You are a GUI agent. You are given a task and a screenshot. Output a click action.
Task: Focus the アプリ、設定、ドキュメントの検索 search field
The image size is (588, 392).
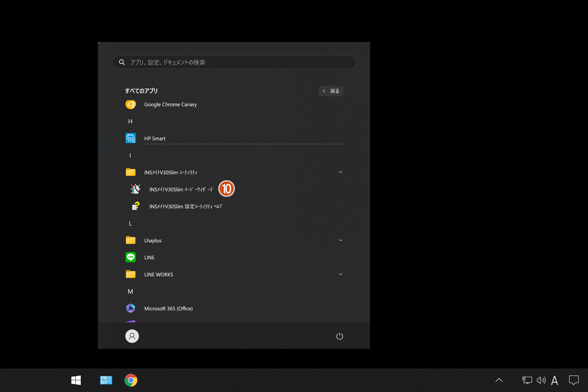[234, 62]
